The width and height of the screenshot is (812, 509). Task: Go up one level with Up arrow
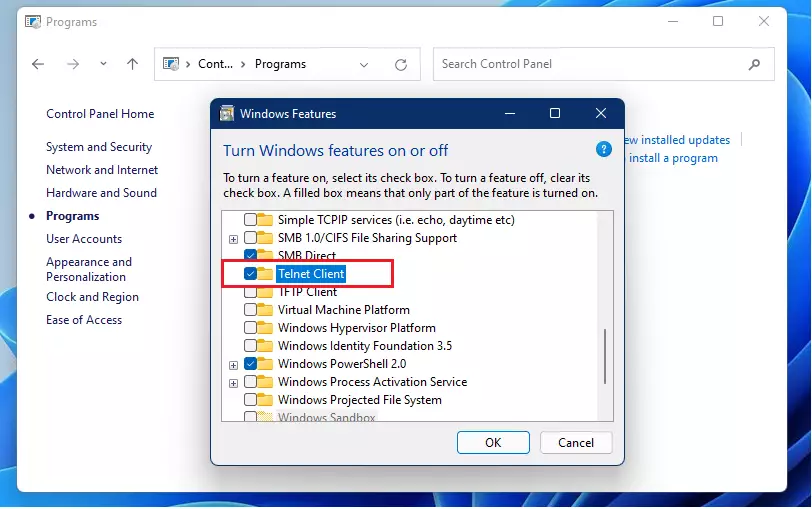[x=133, y=64]
